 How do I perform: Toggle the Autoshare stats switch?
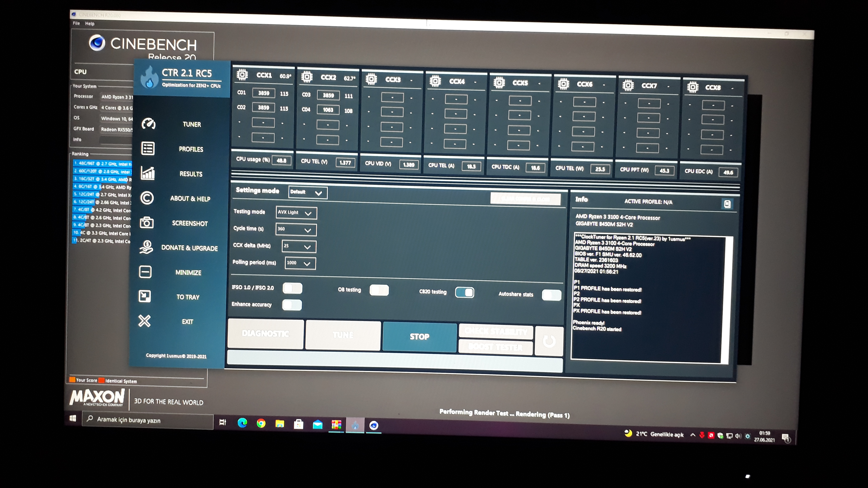pyautogui.click(x=552, y=295)
